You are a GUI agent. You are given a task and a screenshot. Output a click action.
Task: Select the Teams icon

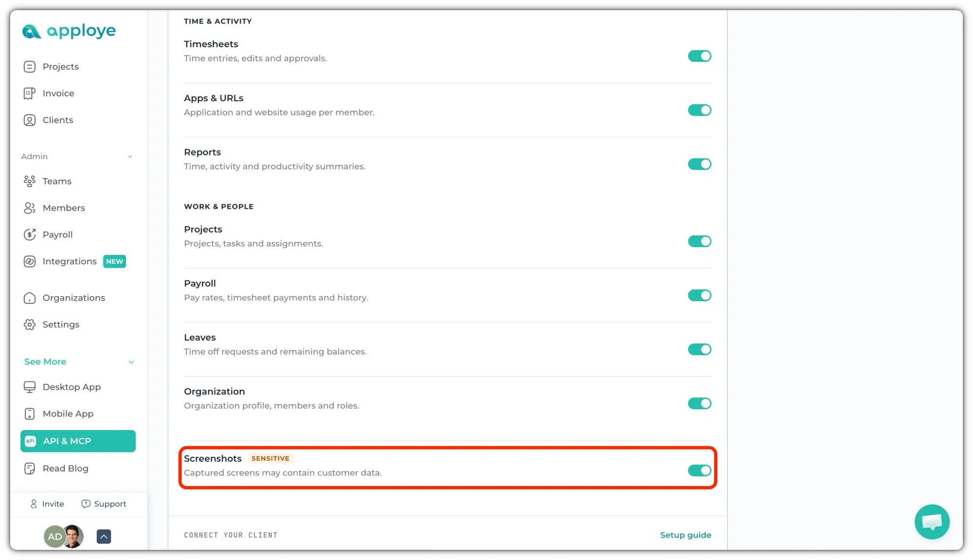point(30,181)
